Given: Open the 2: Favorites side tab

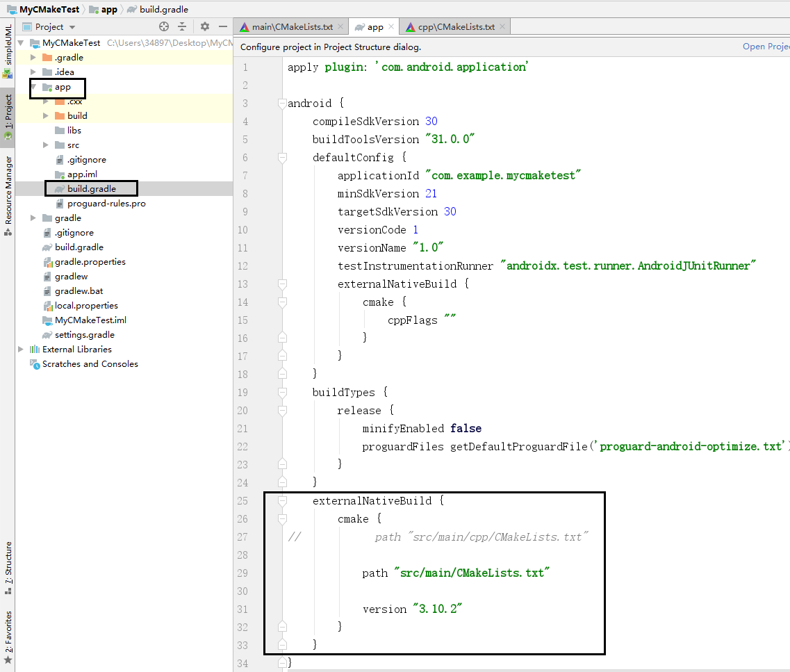Looking at the screenshot, I should click(8, 637).
